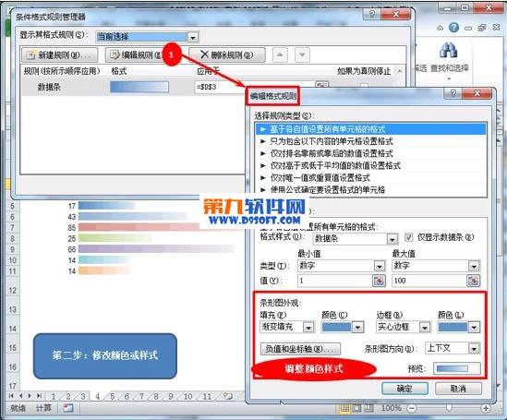Open Excel Help question mark icon in ribbon
Viewport: 507px width, 420px height.
454,28
